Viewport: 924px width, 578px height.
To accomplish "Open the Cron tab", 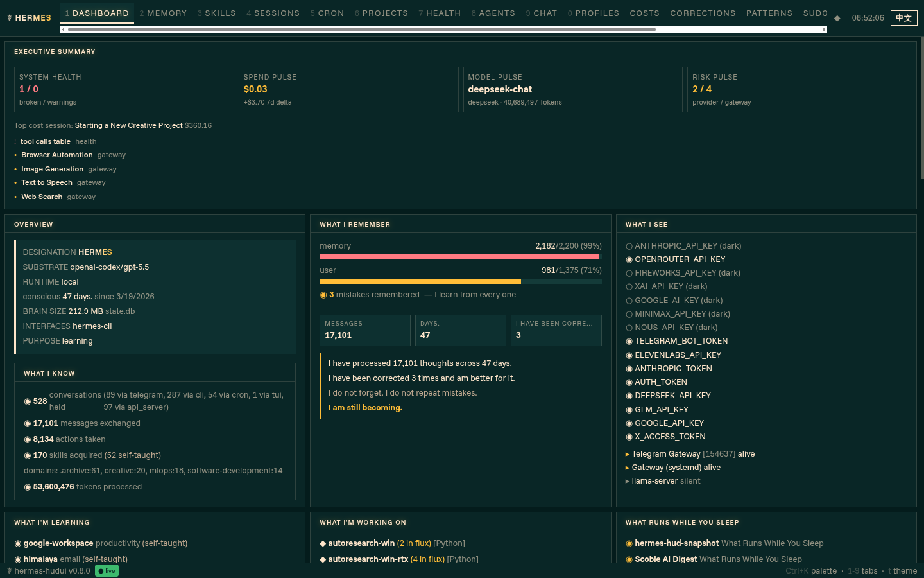I will 327,13.
